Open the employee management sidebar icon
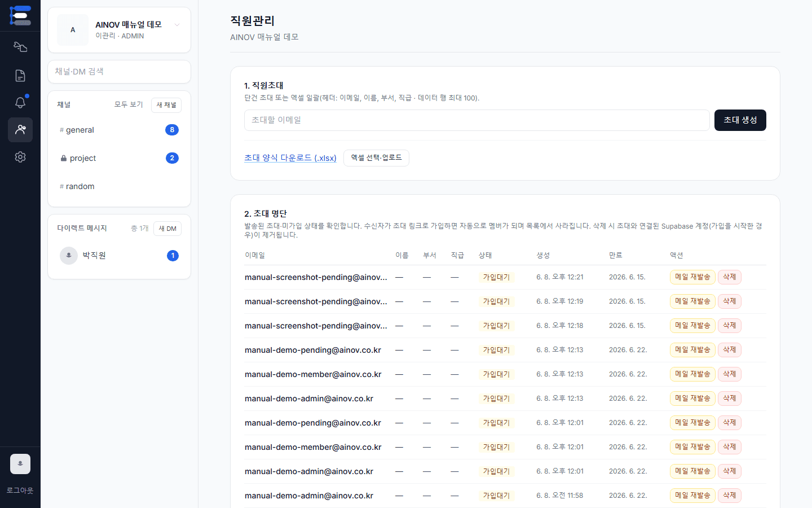This screenshot has width=812, height=508. pos(20,130)
